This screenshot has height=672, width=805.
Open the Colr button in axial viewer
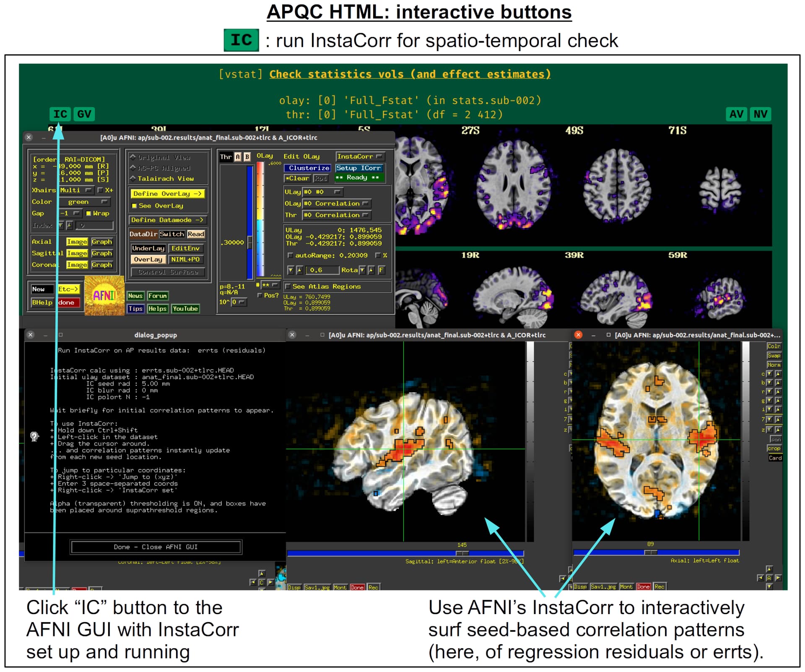coord(774,346)
